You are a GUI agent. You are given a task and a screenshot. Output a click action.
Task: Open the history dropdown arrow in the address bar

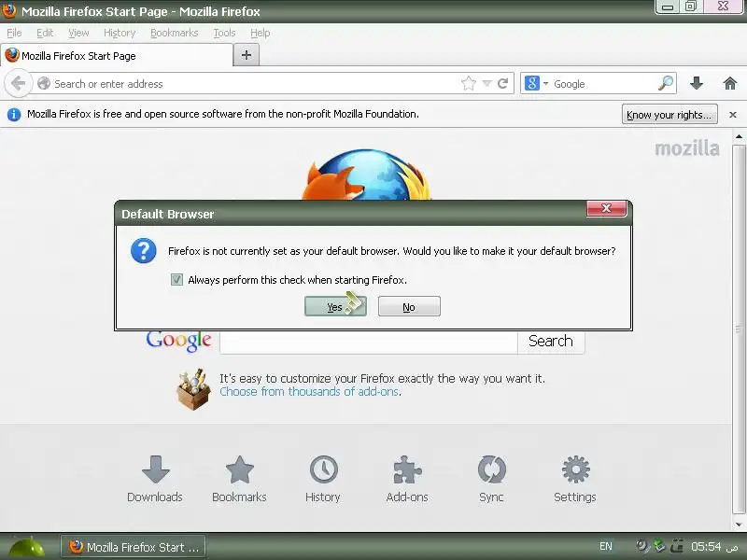click(486, 84)
